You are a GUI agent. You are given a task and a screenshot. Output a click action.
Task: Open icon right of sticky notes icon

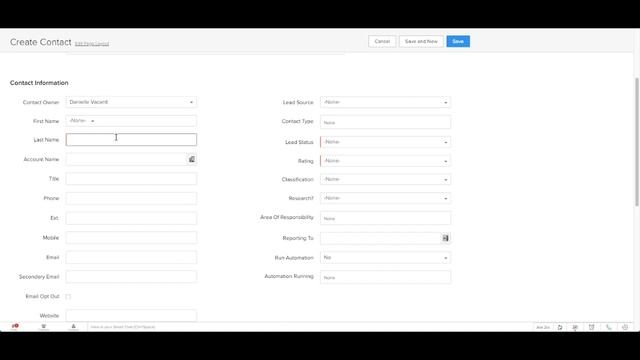click(575, 327)
